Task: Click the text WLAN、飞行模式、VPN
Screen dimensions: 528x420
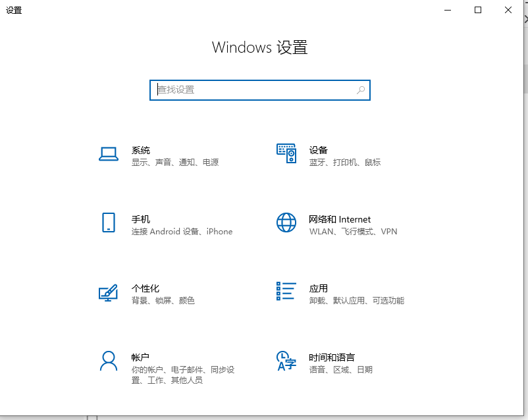Action: pyautogui.click(x=354, y=231)
